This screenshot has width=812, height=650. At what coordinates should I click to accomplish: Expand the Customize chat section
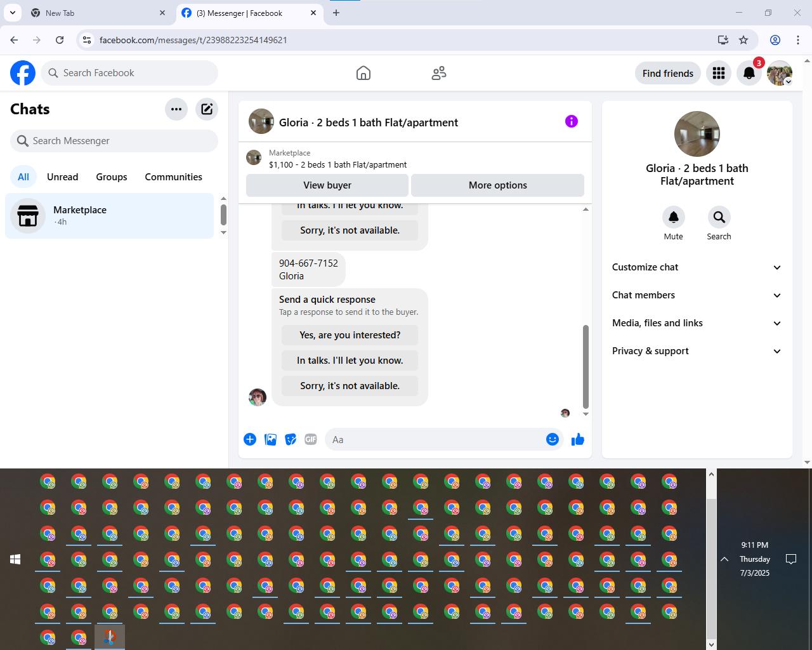(x=697, y=267)
